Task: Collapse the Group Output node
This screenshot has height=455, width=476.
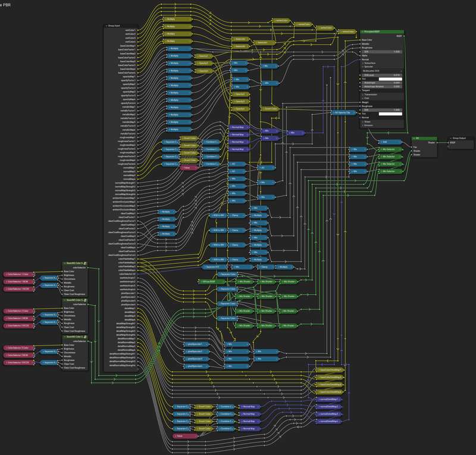Action: [450, 138]
